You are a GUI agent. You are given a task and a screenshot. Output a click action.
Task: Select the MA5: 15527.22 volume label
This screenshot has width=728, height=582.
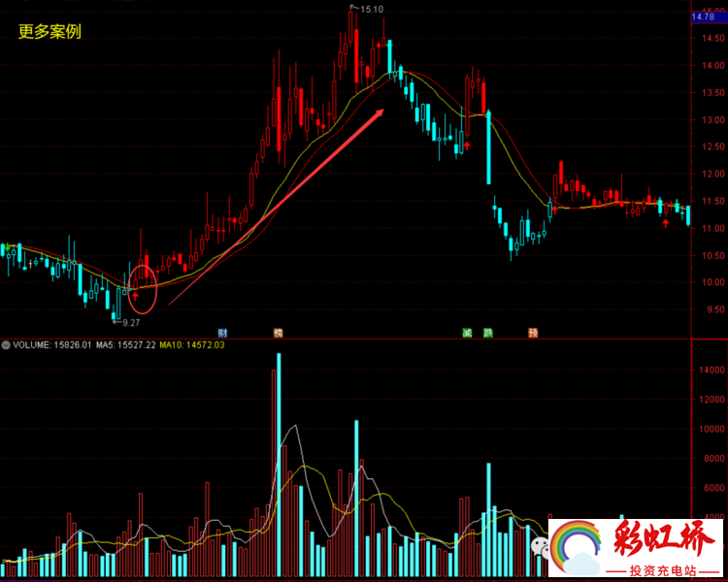pyautogui.click(x=126, y=344)
